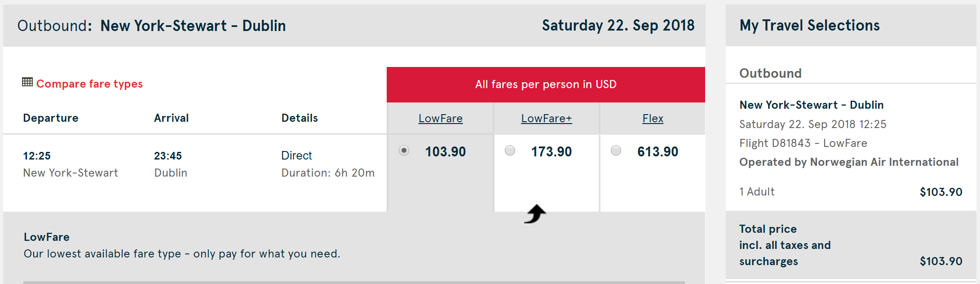Choose the LowFare+ 173.90 radio button
Viewport: 980px width, 284px height.
(510, 151)
